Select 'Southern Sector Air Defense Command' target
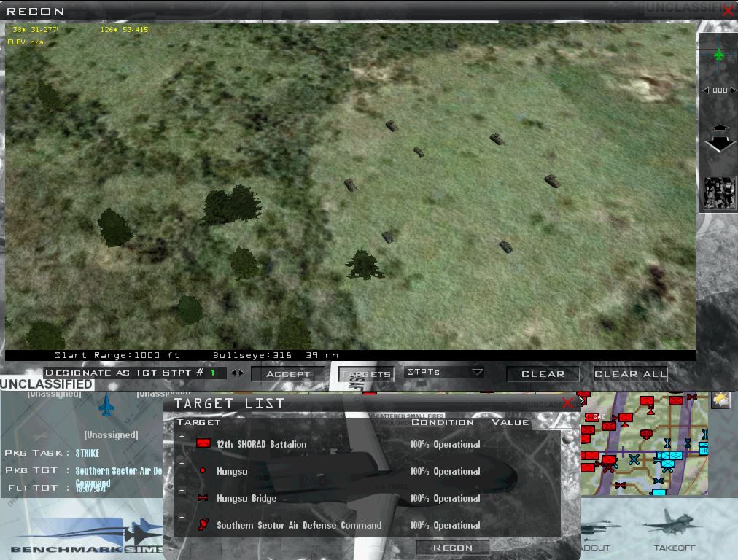The width and height of the screenshot is (738, 560). tap(299, 525)
